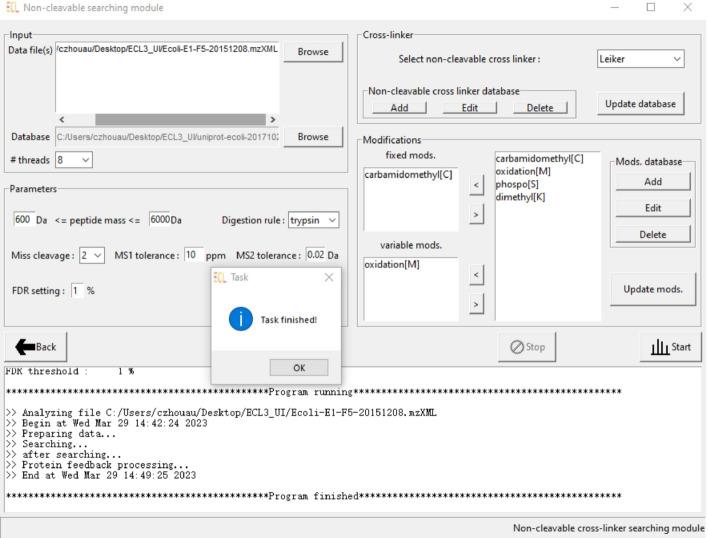
Task: Click OK in the Task finished dialog
Action: coord(298,367)
